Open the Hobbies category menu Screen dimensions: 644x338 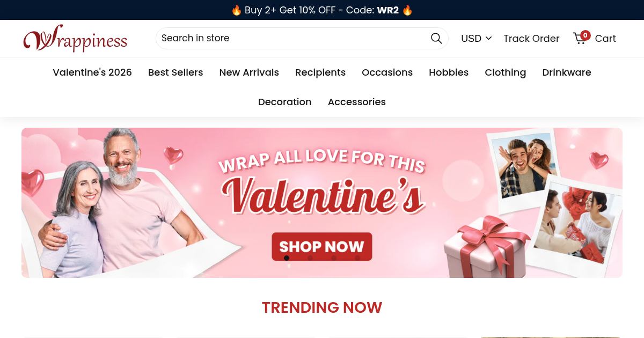coord(449,72)
